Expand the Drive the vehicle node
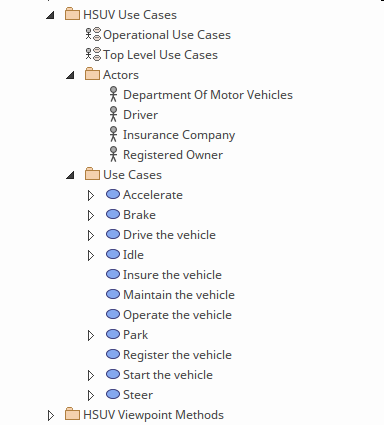 [91, 235]
